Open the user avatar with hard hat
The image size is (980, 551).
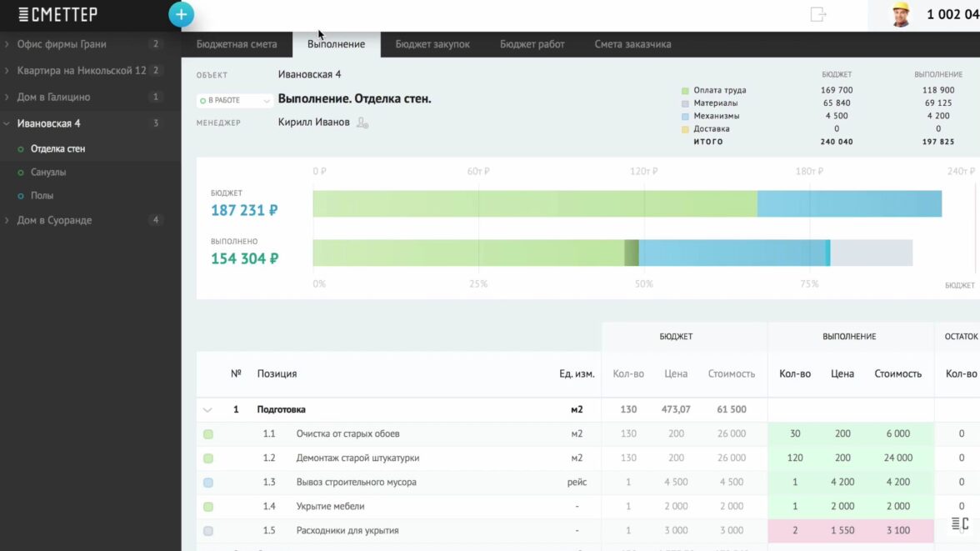900,15
